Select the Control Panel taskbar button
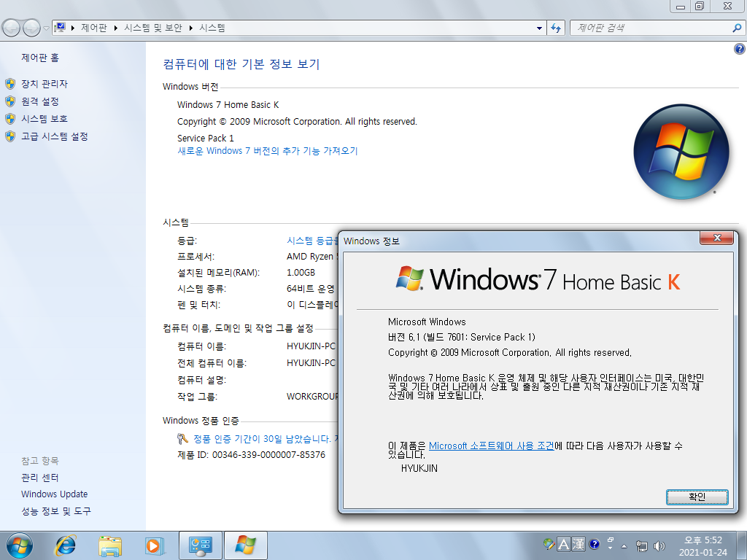747x560 pixels. click(200, 545)
